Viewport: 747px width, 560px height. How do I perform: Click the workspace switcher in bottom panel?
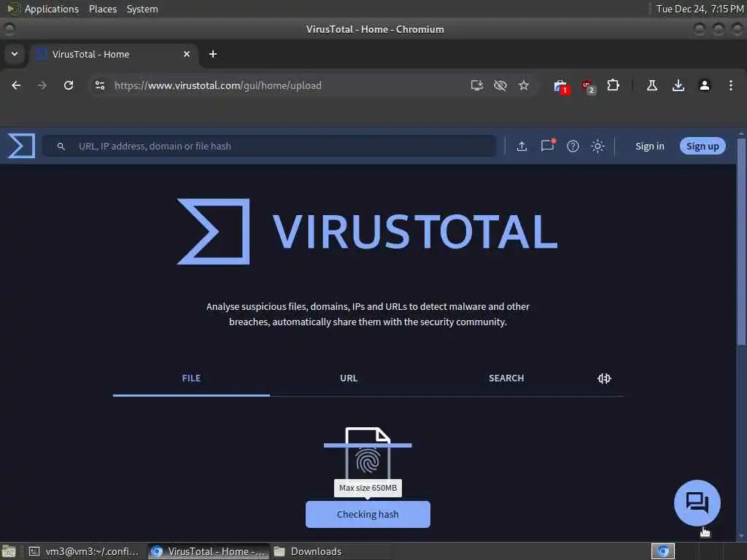coord(662,551)
